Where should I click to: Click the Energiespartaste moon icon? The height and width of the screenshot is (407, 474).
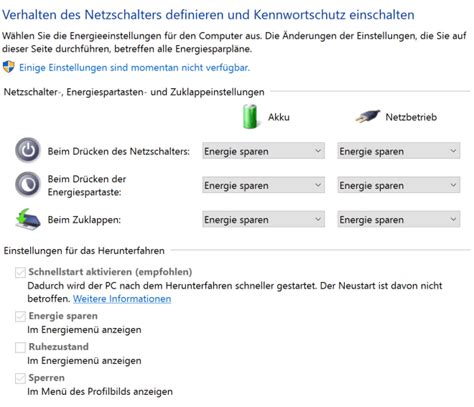tap(28, 184)
